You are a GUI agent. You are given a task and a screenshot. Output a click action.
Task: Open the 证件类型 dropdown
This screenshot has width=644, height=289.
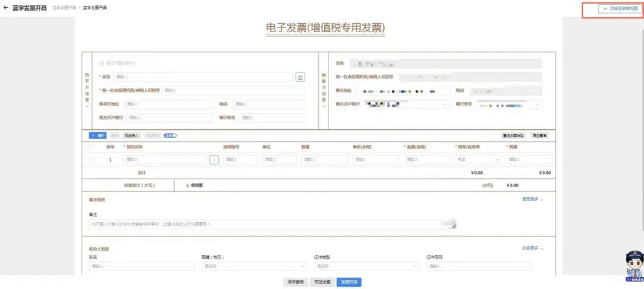point(366,266)
